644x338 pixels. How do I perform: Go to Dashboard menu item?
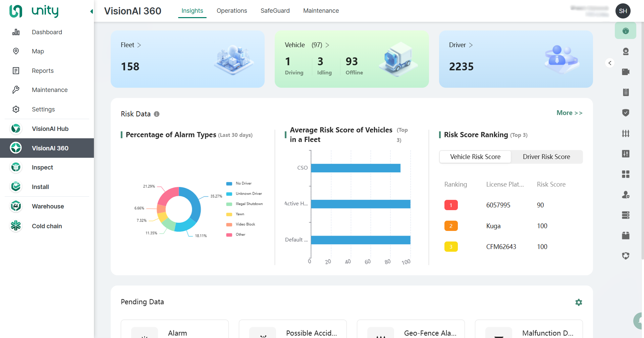point(47,32)
